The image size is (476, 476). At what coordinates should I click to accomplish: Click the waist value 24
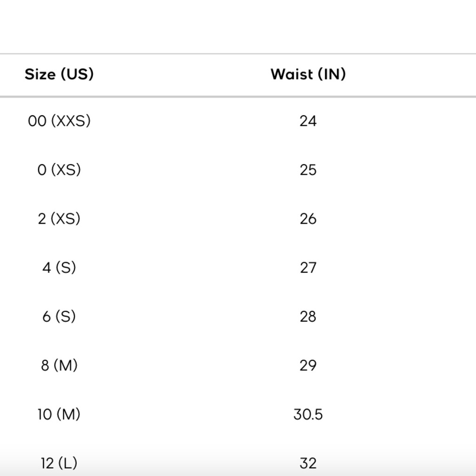click(x=308, y=121)
